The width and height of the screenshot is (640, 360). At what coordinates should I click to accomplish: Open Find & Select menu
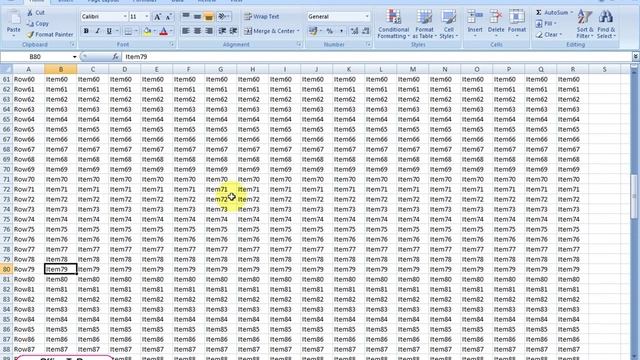tap(606, 24)
